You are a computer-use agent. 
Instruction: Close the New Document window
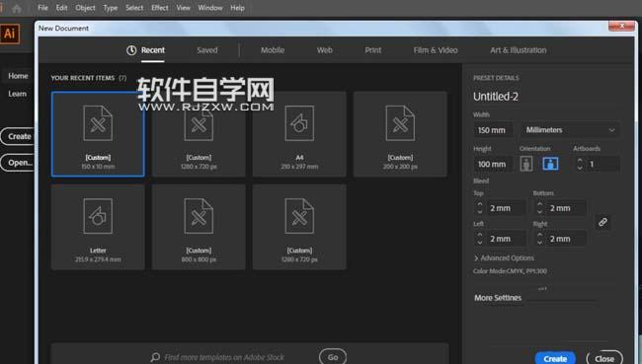point(621,26)
